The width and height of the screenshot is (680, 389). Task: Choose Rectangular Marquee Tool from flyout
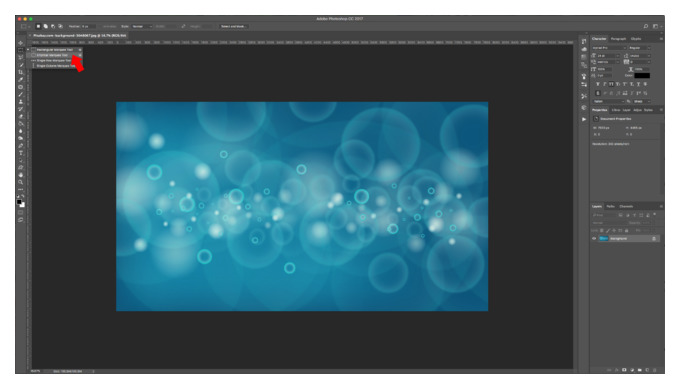click(55, 49)
